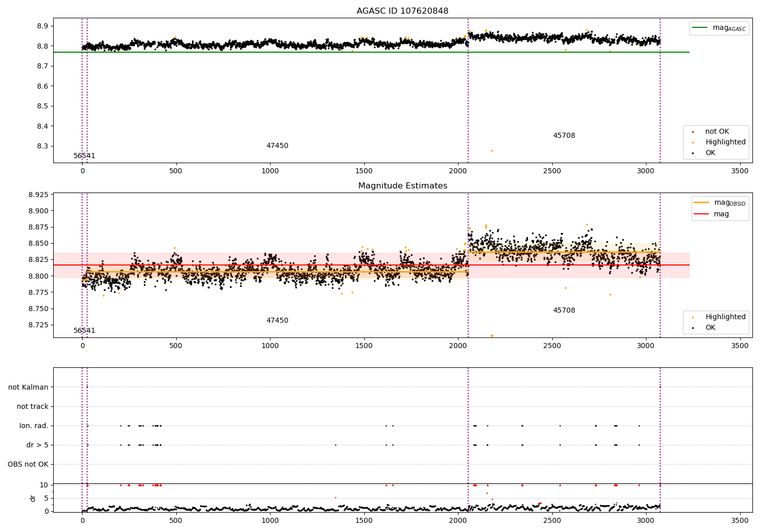Click obsid label "47450" in the top plot
Image resolution: width=760 pixels, height=532 pixels.
pyautogui.click(x=277, y=146)
